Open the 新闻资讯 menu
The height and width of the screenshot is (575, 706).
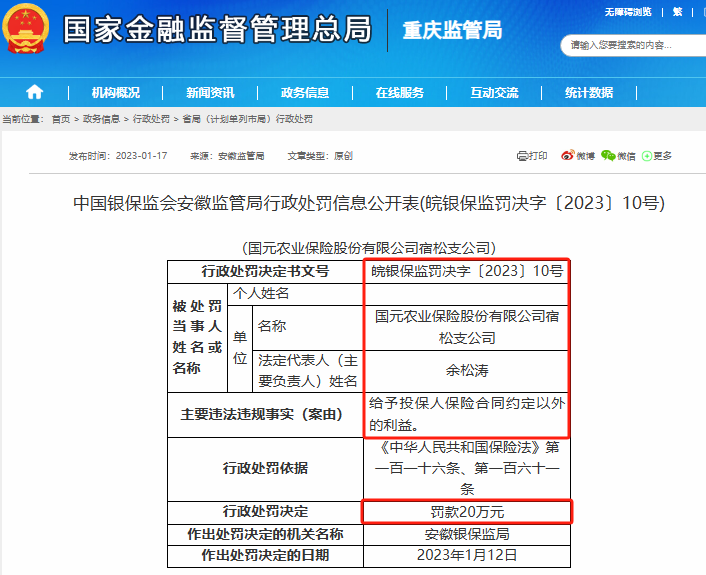(210, 92)
